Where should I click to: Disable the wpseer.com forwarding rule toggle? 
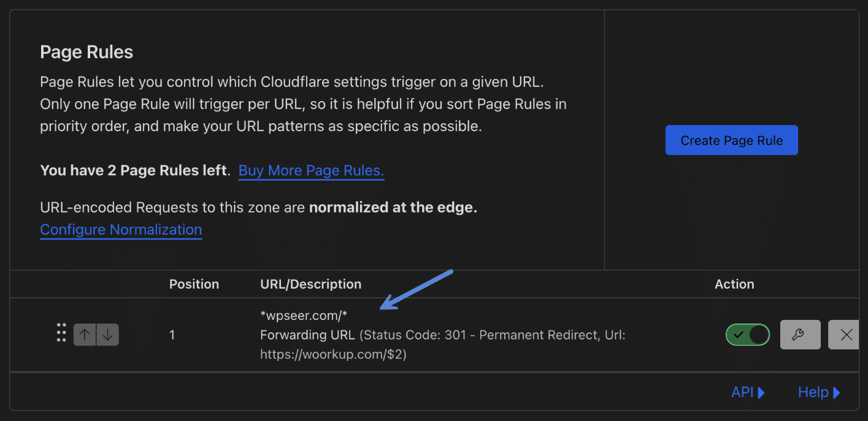pyautogui.click(x=747, y=335)
